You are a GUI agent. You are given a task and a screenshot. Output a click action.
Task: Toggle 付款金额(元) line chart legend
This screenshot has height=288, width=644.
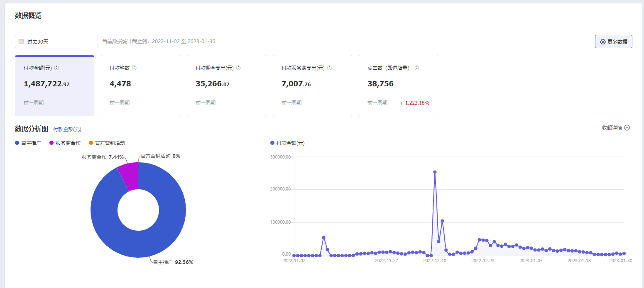point(287,143)
